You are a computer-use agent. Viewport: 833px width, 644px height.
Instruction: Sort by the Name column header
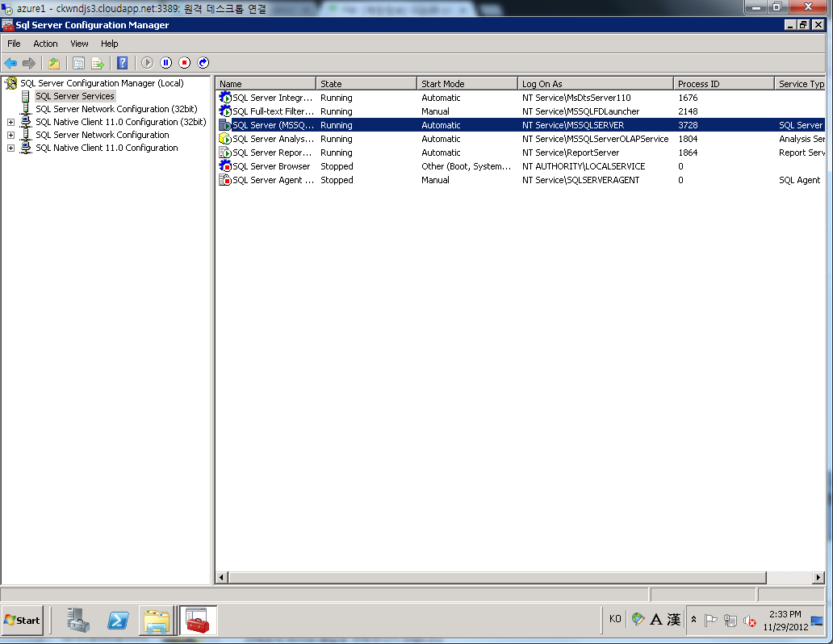pyautogui.click(x=266, y=83)
